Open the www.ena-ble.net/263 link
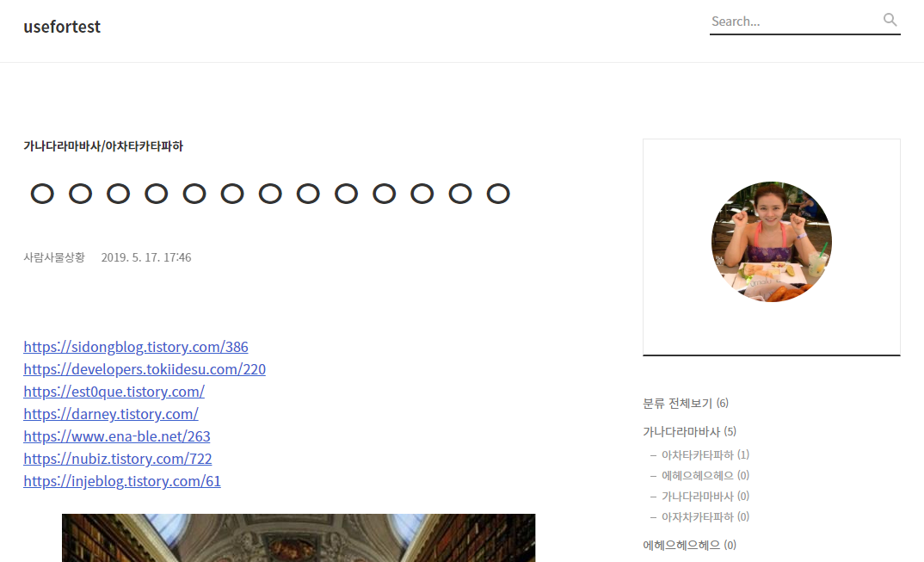924x562 pixels. (x=117, y=436)
